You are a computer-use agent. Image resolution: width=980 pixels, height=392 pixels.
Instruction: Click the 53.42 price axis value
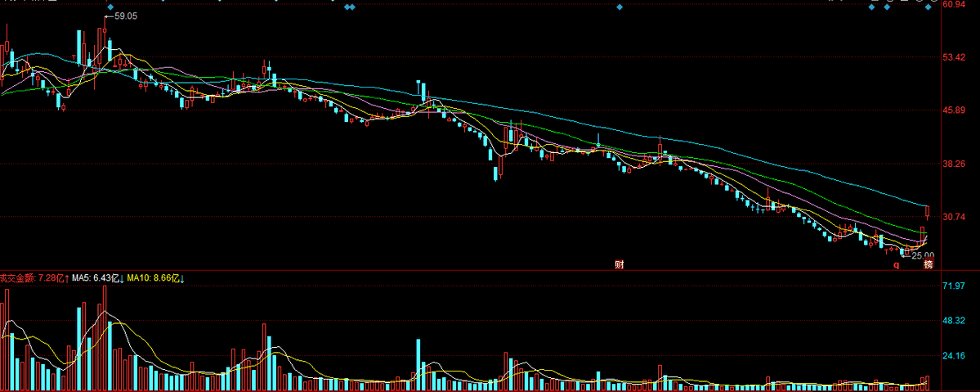[x=955, y=57]
